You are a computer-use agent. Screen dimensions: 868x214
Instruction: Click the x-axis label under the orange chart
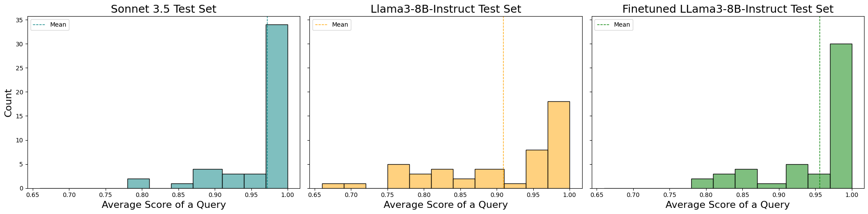tap(446, 205)
